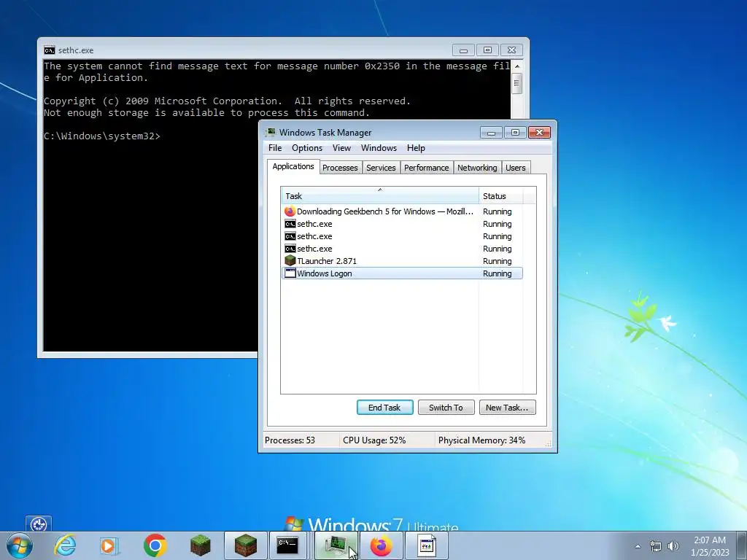Viewport: 747px width, 560px height.
Task: Click the Windows Logon row icon
Action: [x=290, y=273]
